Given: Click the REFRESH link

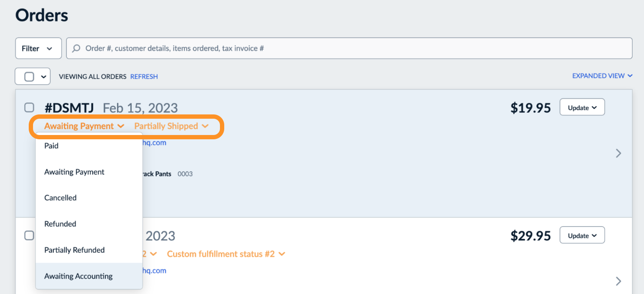Looking at the screenshot, I should [144, 77].
